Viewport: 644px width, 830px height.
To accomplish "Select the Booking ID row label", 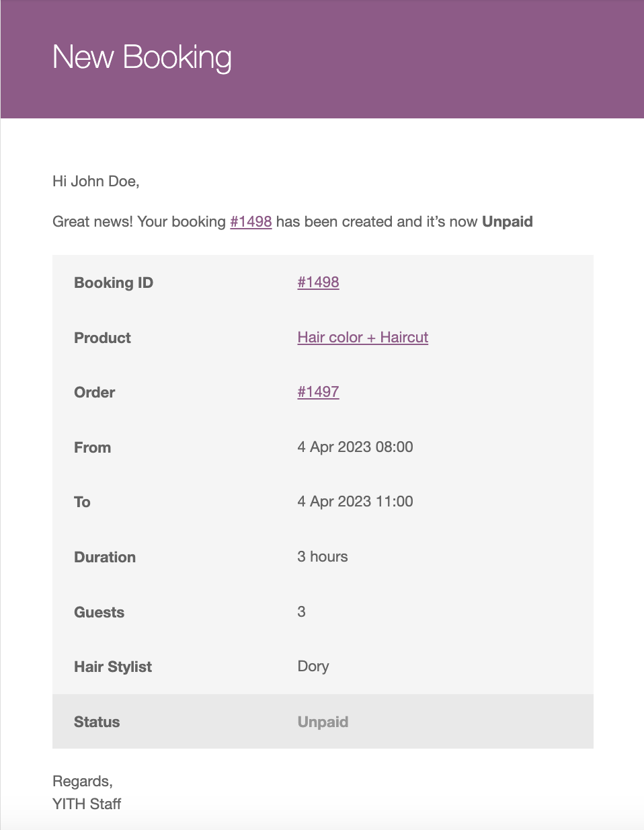I will [114, 283].
